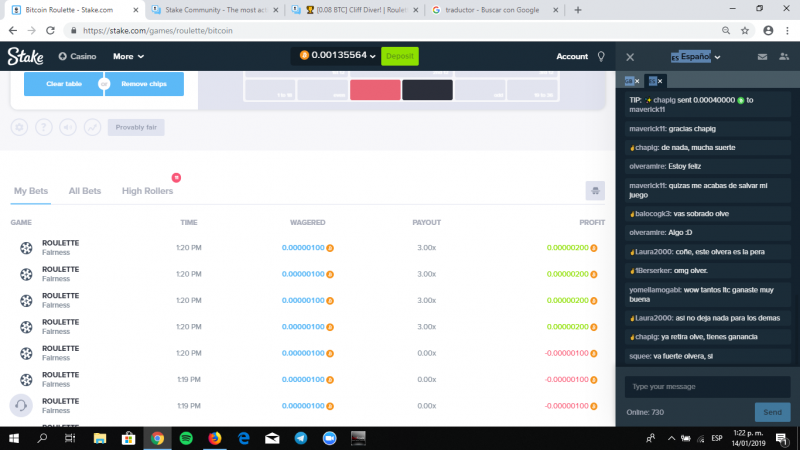Open the game settings gear icon

pos(19,127)
